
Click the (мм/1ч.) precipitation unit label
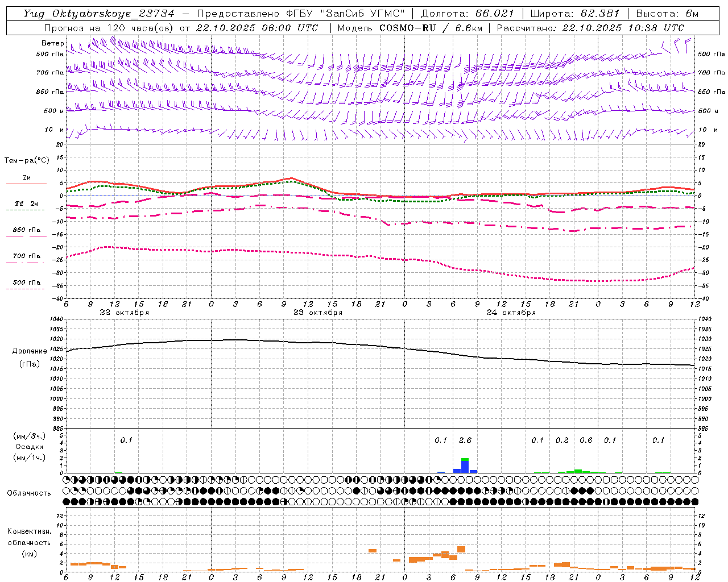29,458
